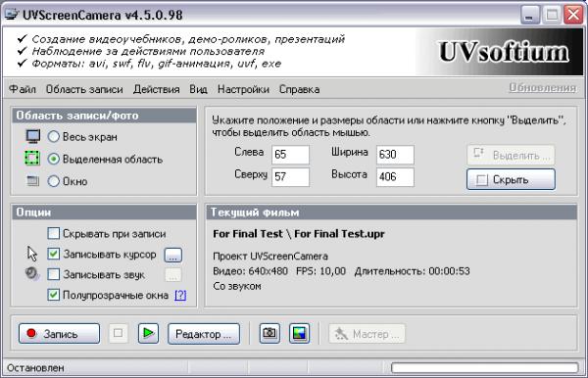Enable Скрывать при записи checkbox

[54, 233]
